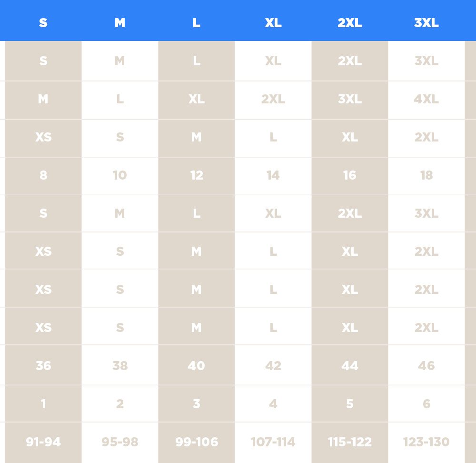
Task: Select the 99-106 measurement cell
Action: 197,443
